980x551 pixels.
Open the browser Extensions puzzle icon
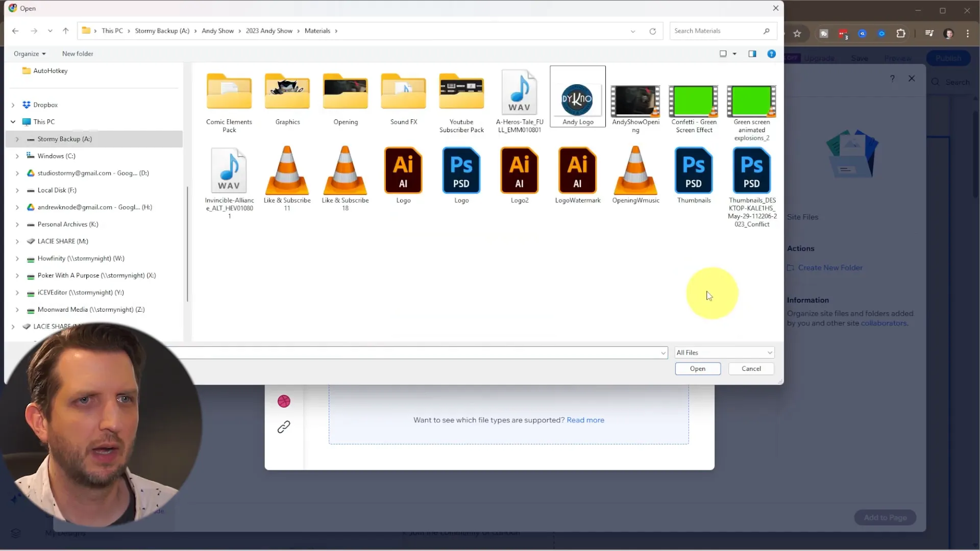click(x=901, y=33)
